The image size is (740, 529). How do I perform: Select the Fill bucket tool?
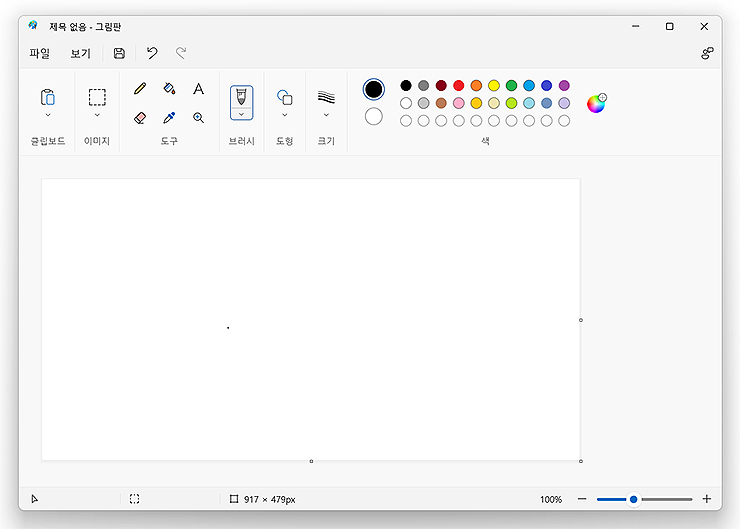coord(169,89)
